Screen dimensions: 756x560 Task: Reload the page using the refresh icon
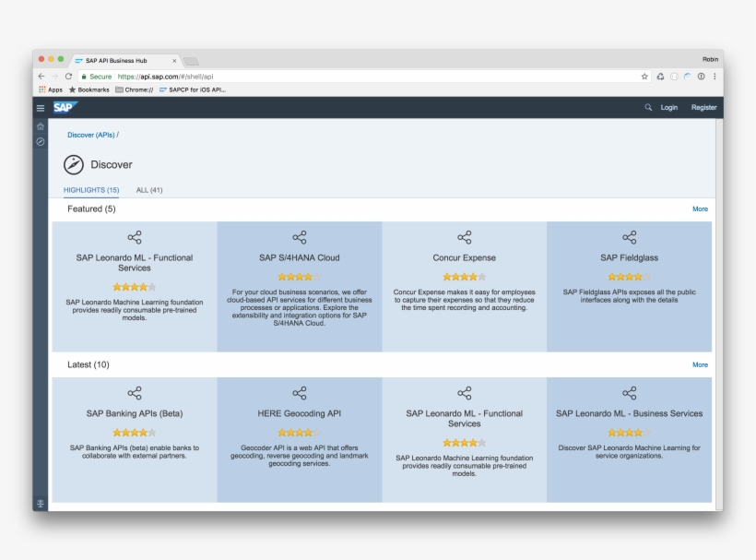pyautogui.click(x=69, y=76)
